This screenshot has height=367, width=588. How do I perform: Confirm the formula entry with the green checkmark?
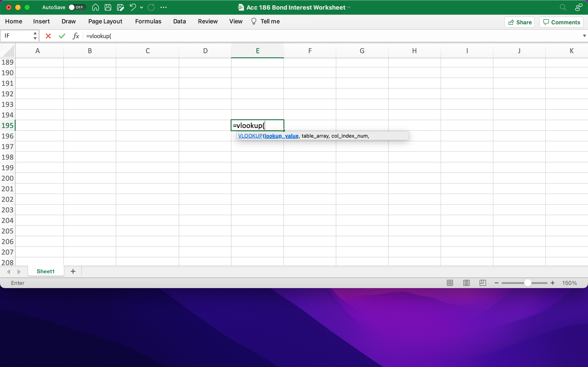(62, 36)
